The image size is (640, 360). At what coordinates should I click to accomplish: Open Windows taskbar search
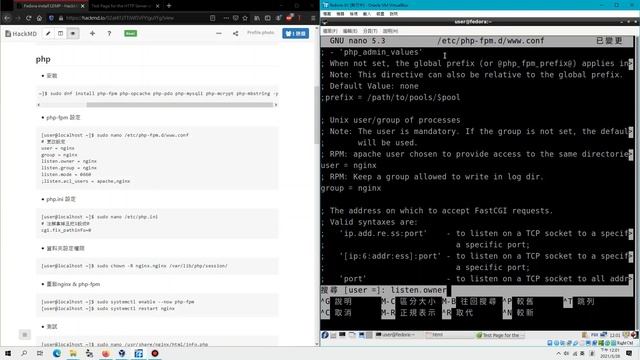point(24,353)
